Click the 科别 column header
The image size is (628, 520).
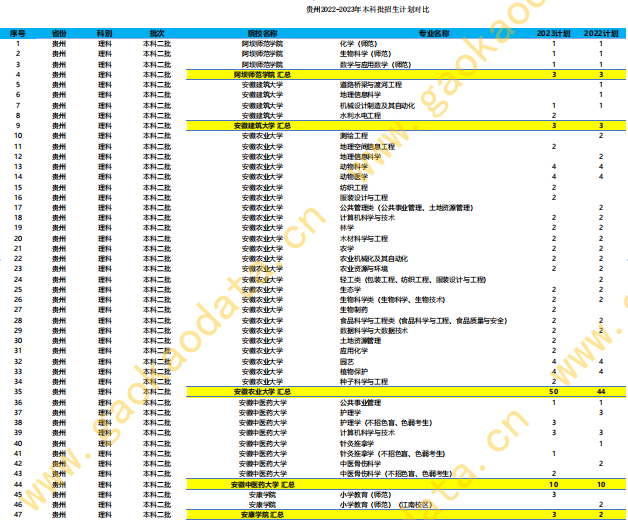pyautogui.click(x=106, y=34)
